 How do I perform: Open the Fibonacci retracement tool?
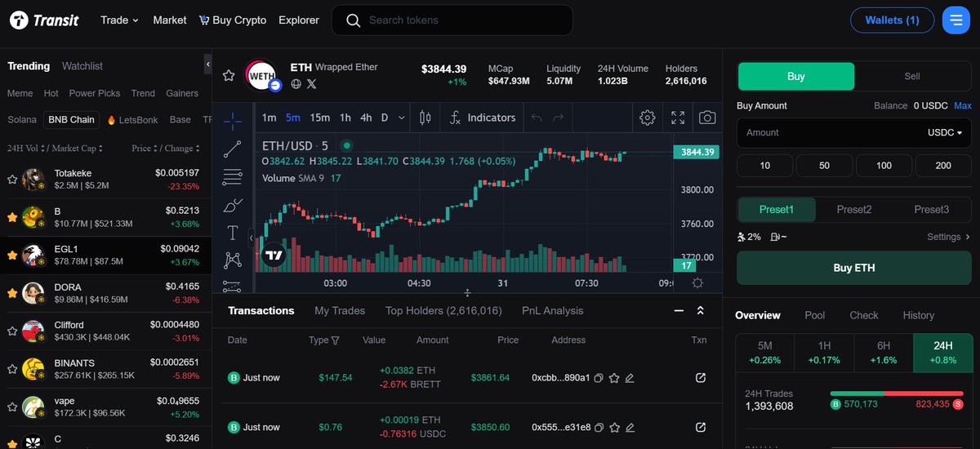233,176
